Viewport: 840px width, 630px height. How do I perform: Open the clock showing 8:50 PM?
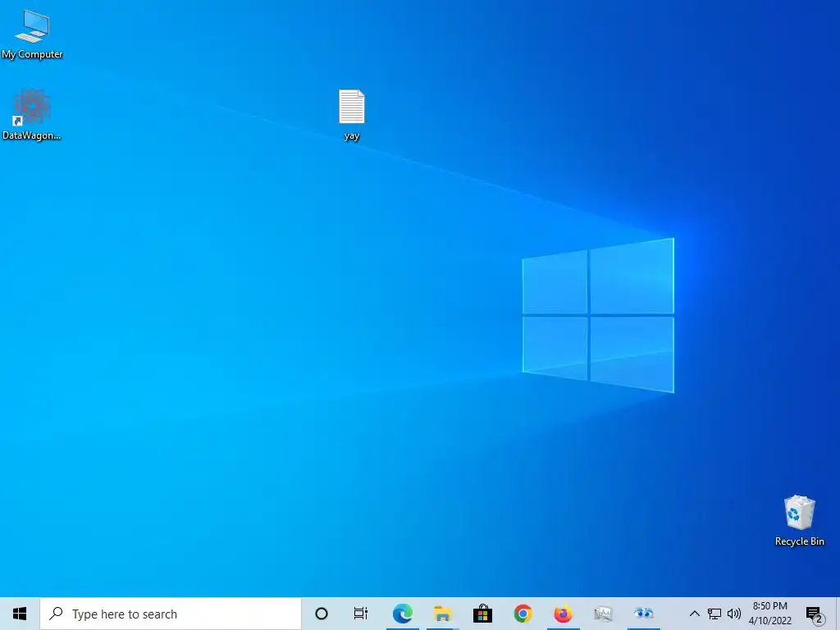[x=769, y=614]
